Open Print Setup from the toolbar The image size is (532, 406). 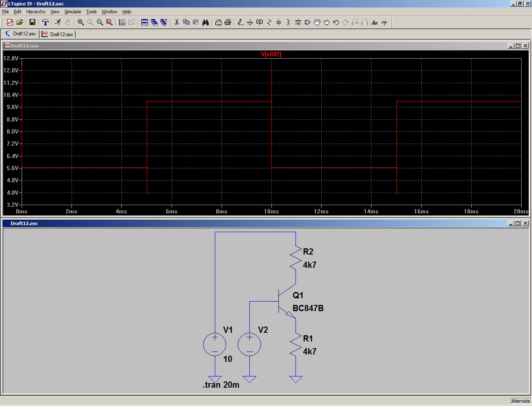click(218, 22)
